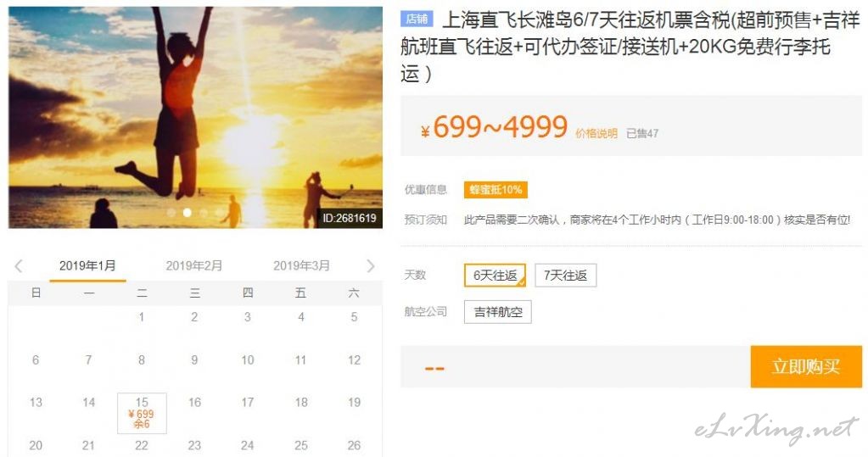
Task: Click the previous month arrow in calendar
Action: (19, 266)
